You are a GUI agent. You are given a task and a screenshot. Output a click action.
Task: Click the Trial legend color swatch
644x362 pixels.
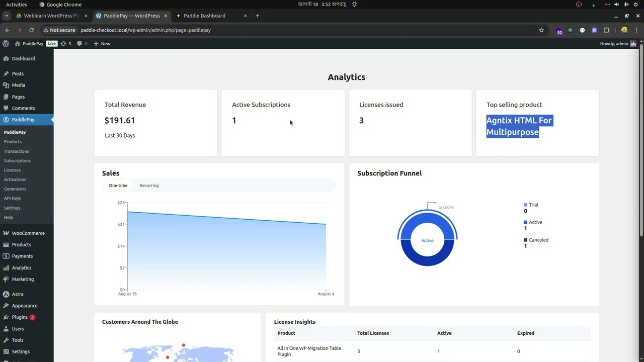pos(525,205)
